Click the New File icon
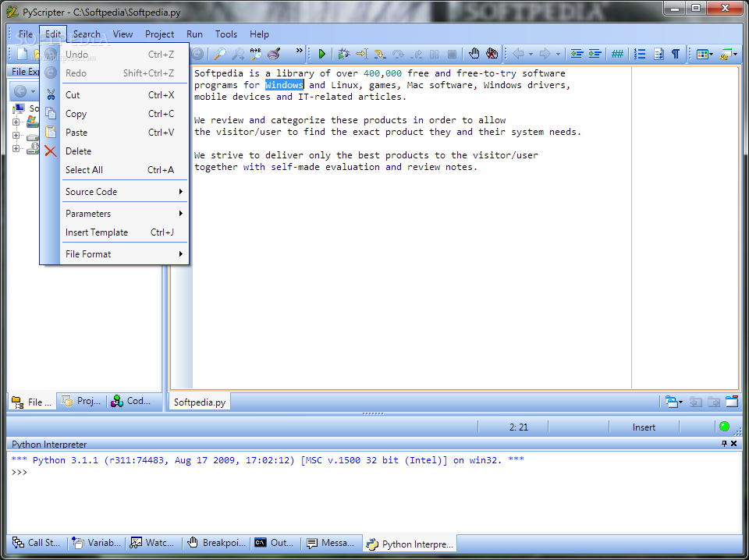749x560 pixels. [x=22, y=54]
